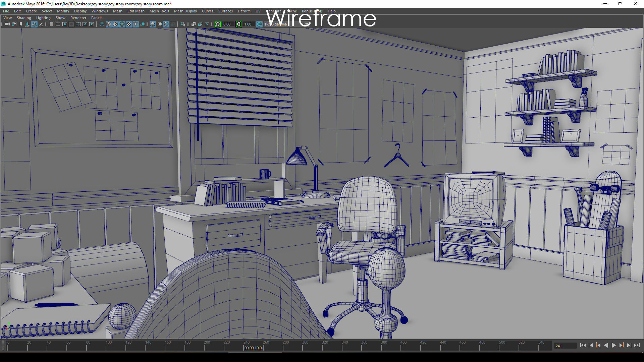Edit the Gamma value 1.00 field
This screenshot has height=362, width=644.
point(248,24)
